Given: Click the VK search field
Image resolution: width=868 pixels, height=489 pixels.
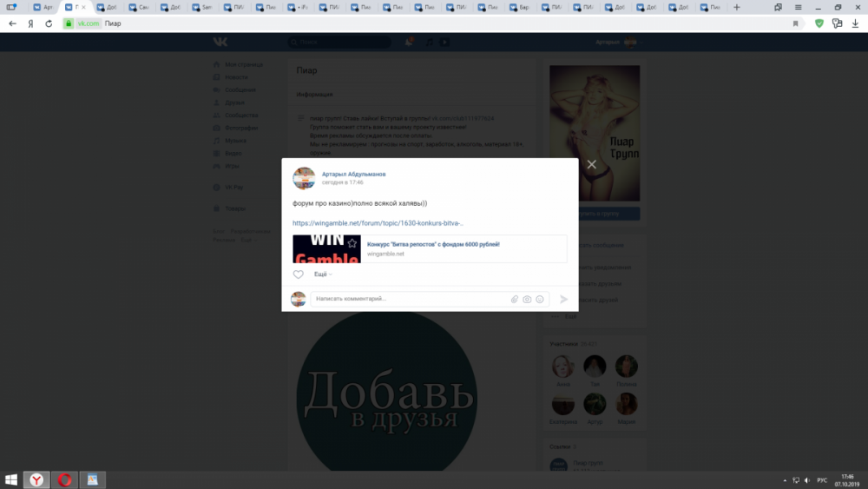Looking at the screenshot, I should coord(339,42).
